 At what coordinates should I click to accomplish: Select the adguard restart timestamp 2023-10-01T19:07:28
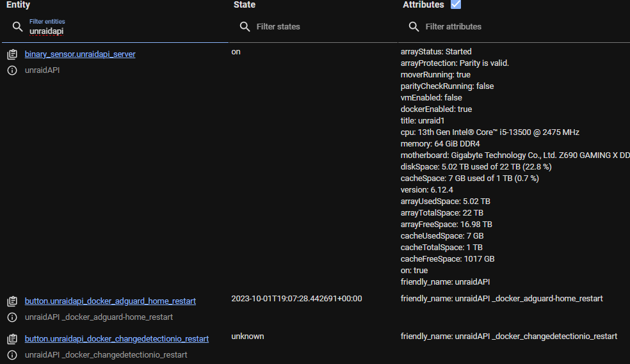pyautogui.click(x=296, y=299)
